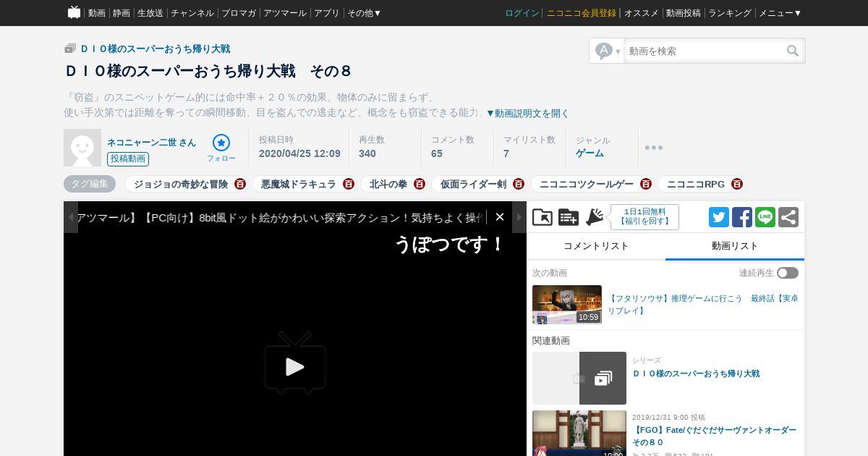The width and height of the screenshot is (868, 456).
Task: Click the uploader avatar image
Action: click(x=82, y=148)
